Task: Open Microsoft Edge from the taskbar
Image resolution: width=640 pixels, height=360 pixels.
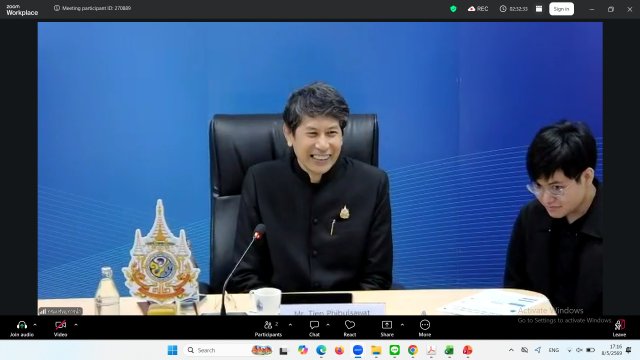Action: tap(321, 350)
